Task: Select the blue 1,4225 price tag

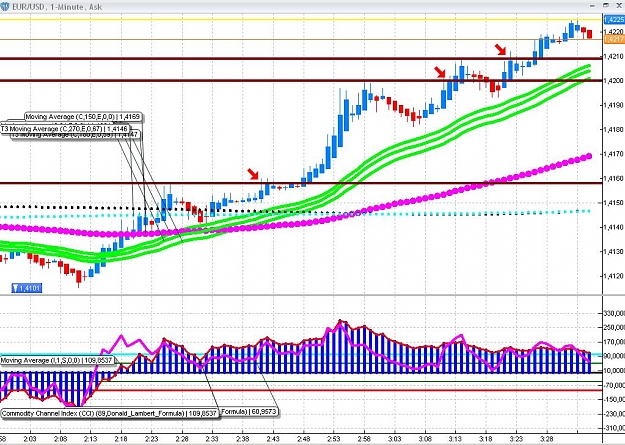Action: [x=614, y=19]
